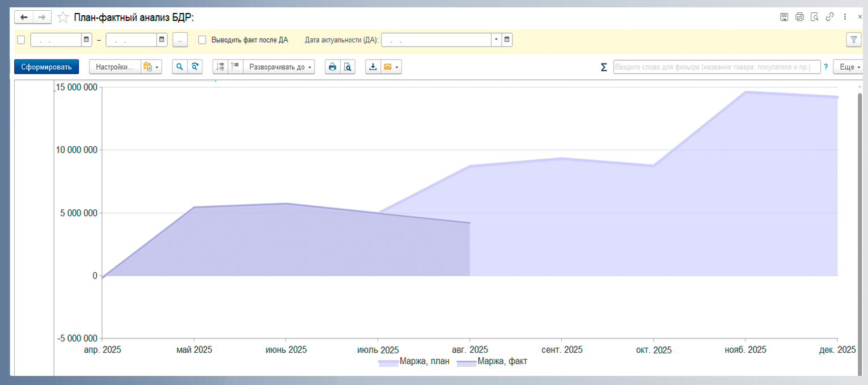Toggle the period checkbox before start date
This screenshot has width=868, height=385.
[x=22, y=40]
